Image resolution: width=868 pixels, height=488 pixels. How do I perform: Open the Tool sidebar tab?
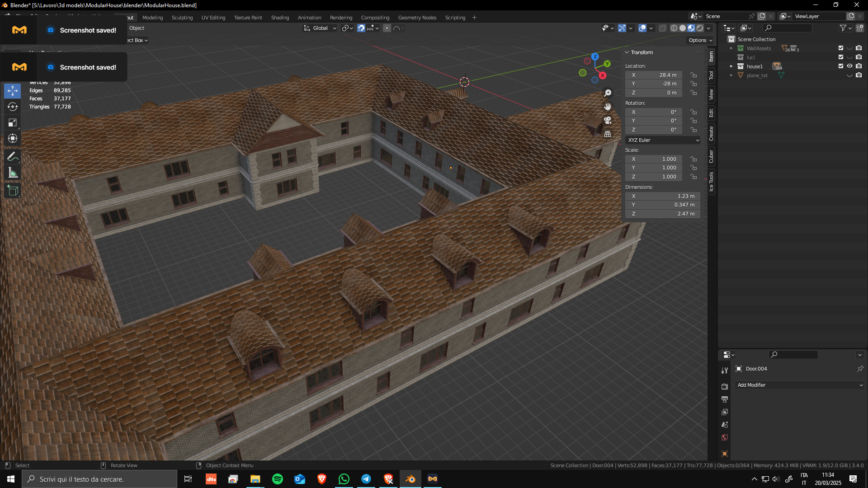(711, 75)
